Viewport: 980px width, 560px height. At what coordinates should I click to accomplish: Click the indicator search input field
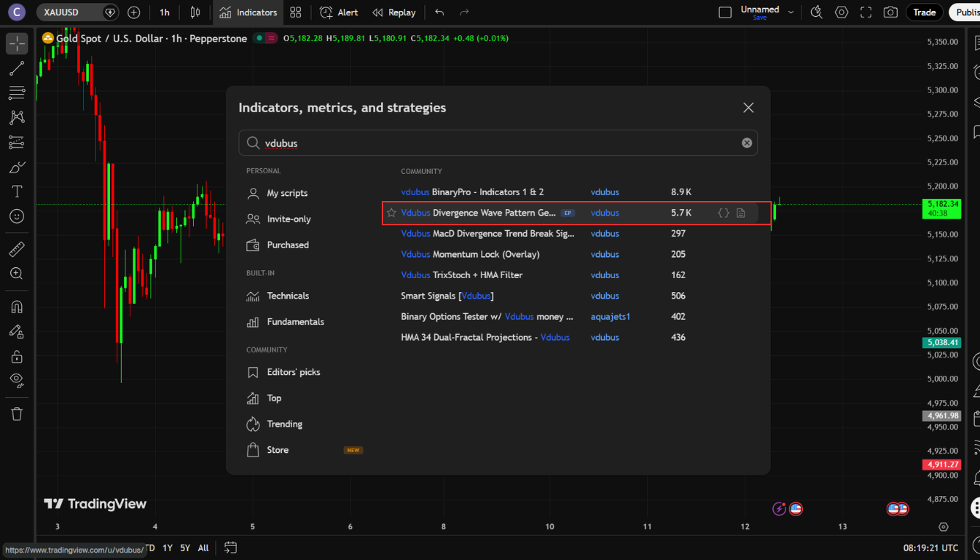click(x=495, y=143)
